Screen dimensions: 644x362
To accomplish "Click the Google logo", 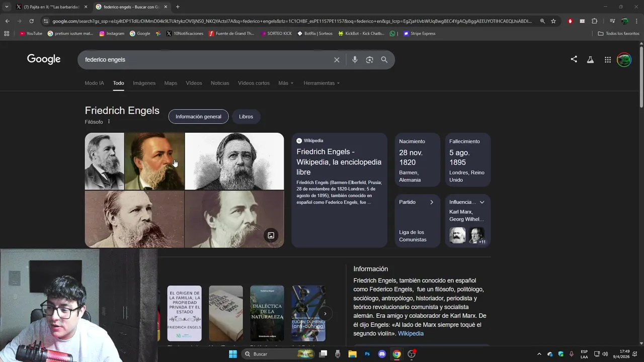I will (x=44, y=59).
